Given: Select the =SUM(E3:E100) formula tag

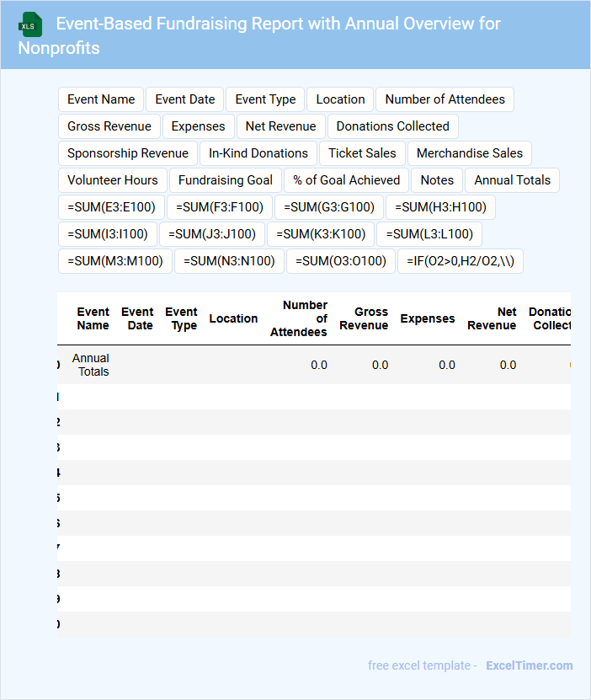Looking at the screenshot, I should click(x=111, y=207).
